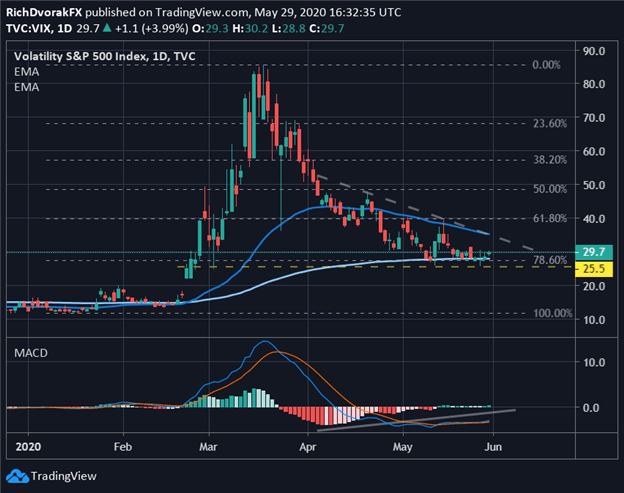Click the TradingView cloud logo icon
This screenshot has height=493, width=624.
18,476
